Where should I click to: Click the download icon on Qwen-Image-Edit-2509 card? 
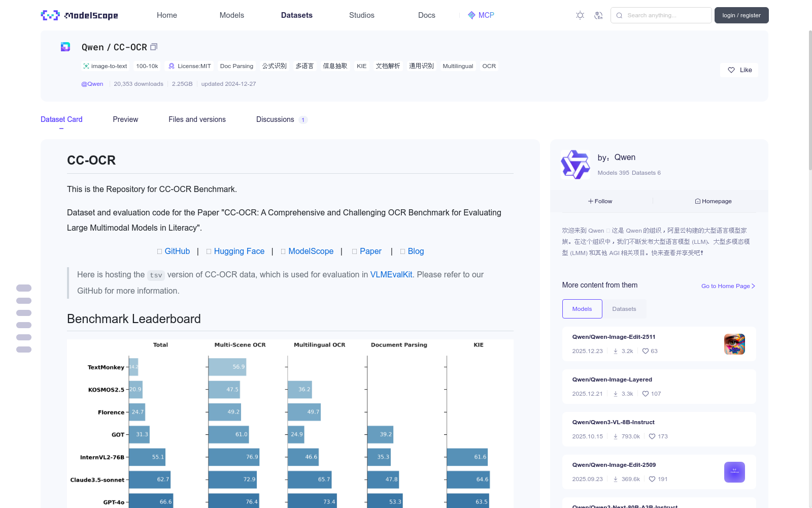tap(616, 479)
